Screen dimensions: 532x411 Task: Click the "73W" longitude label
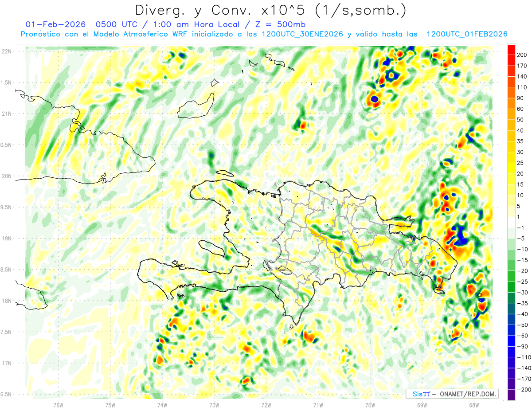tap(214, 405)
